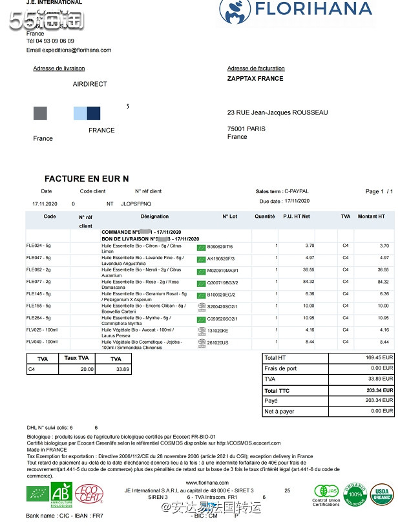Click the JAS Control Union Certifications logo
420x526 pixels.
326,494
